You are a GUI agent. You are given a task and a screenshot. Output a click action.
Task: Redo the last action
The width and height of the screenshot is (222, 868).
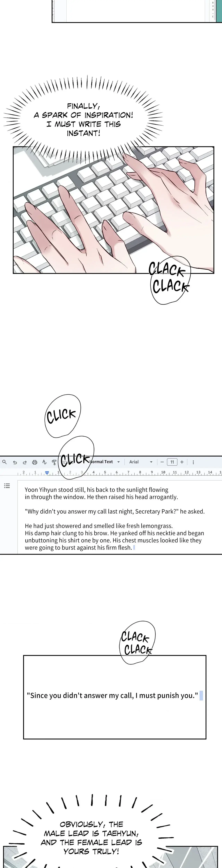coord(25,462)
